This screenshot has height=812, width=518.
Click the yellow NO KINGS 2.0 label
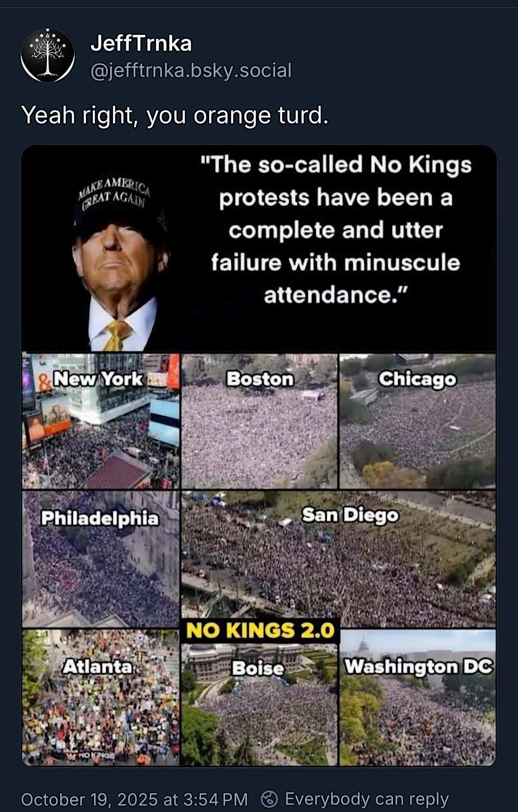tap(260, 631)
